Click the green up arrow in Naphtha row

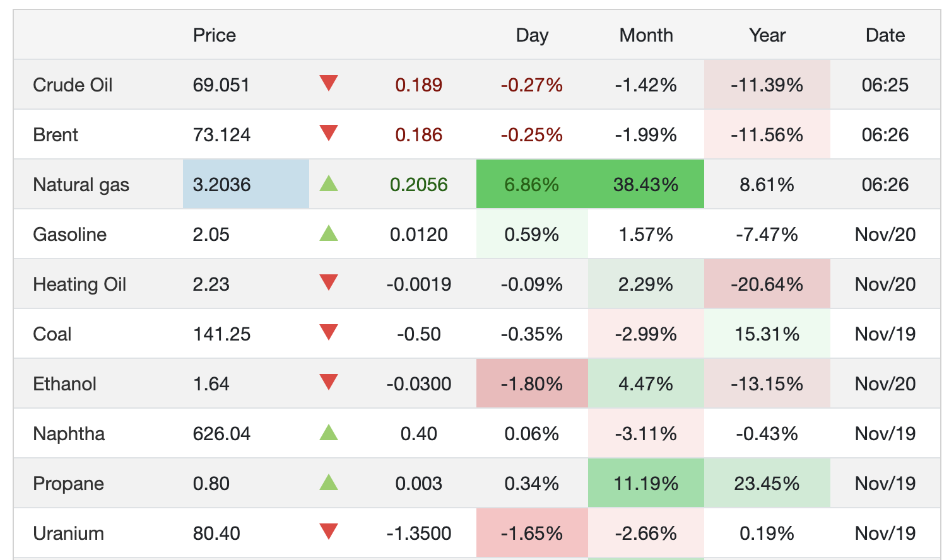click(x=329, y=433)
